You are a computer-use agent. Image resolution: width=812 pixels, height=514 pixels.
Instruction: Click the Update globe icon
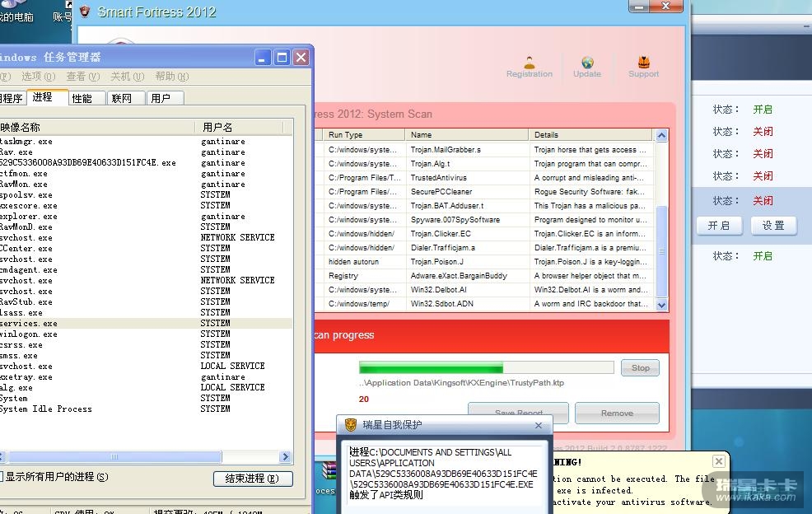click(587, 63)
